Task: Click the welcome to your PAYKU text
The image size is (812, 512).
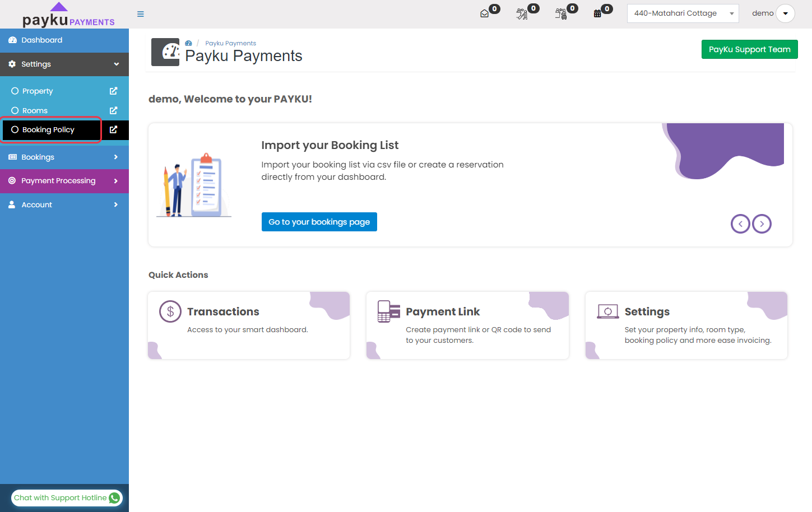Action: (230, 99)
